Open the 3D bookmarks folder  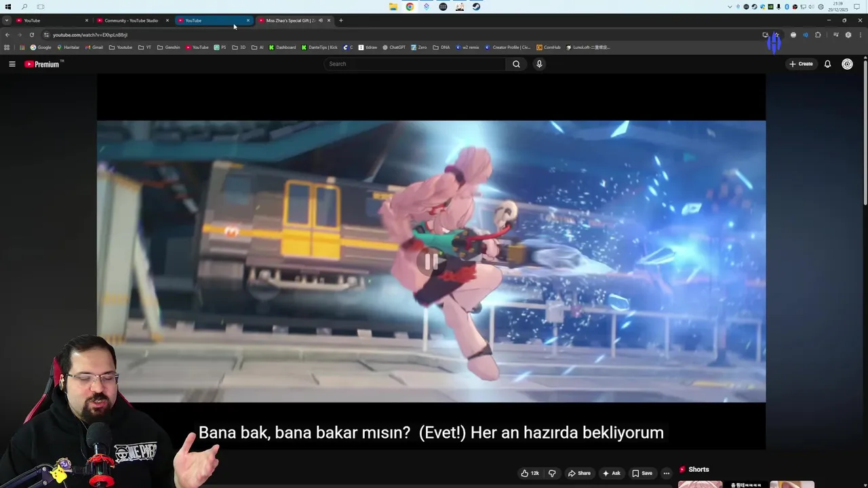239,47
